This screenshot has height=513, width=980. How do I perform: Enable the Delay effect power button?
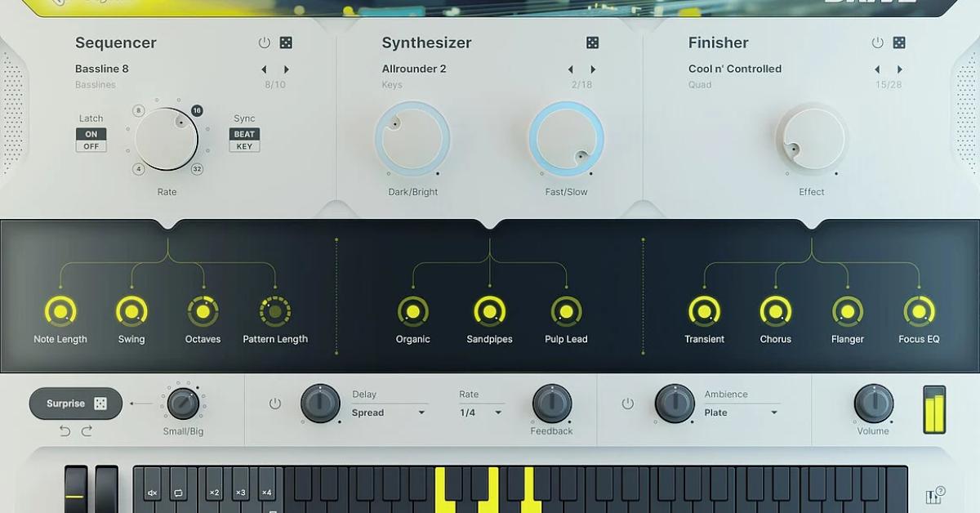tap(274, 403)
